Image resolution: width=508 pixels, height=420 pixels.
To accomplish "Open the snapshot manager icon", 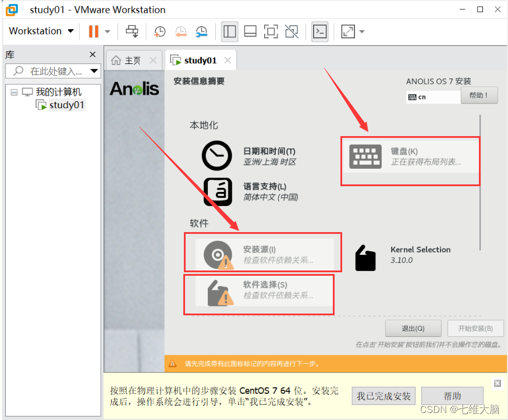I will (201, 32).
